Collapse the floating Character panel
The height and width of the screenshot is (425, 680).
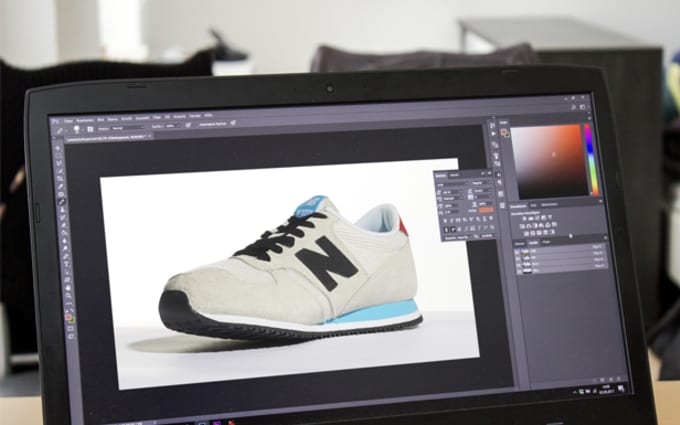tap(483, 173)
